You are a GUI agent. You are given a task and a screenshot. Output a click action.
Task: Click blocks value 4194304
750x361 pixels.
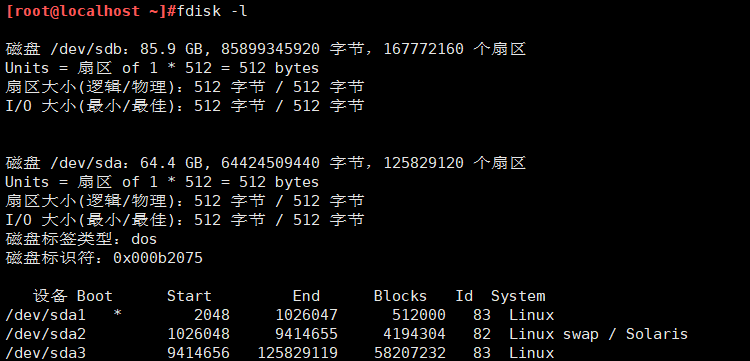click(x=414, y=334)
